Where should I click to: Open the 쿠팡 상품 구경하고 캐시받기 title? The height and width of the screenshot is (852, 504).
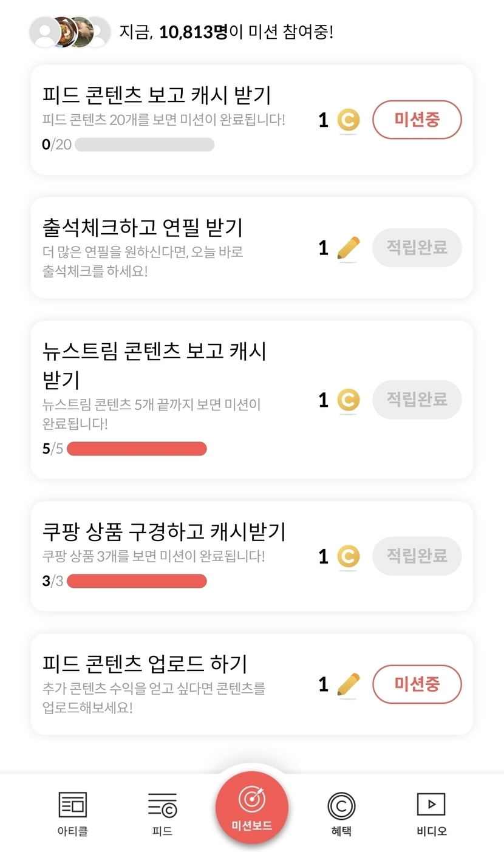[164, 532]
